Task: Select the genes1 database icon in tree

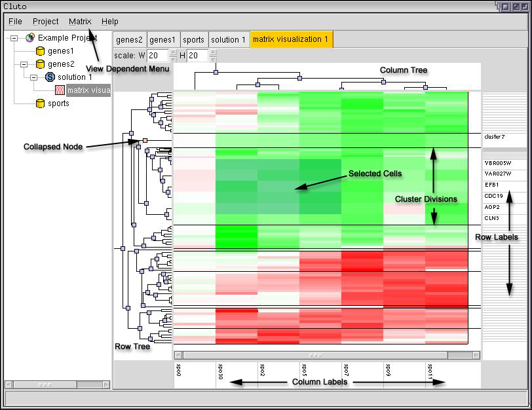Action: click(x=40, y=51)
